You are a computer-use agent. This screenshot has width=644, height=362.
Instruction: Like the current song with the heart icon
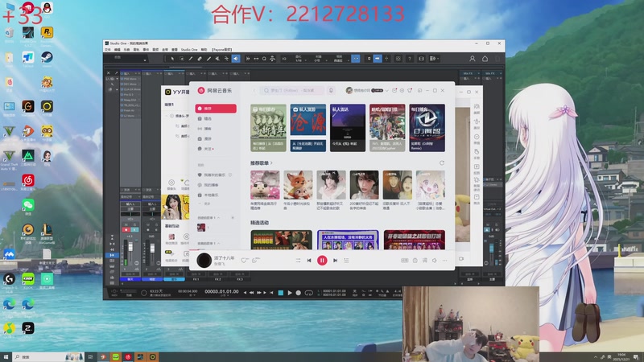(x=244, y=260)
